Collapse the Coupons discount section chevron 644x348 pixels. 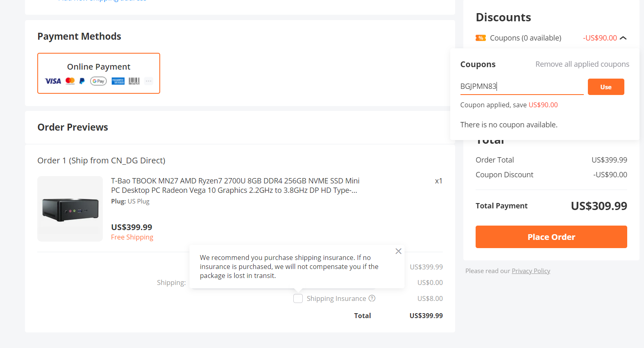pyautogui.click(x=623, y=38)
